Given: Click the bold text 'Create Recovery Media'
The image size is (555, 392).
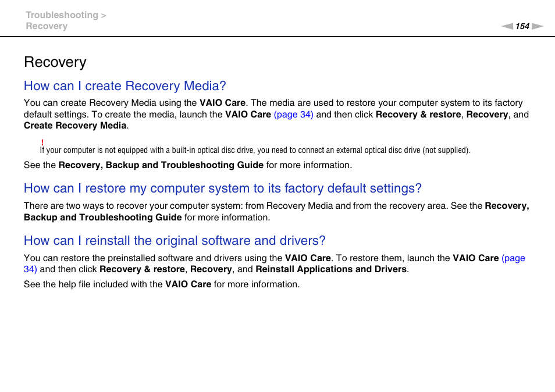Looking at the screenshot, I should [x=75, y=126].
